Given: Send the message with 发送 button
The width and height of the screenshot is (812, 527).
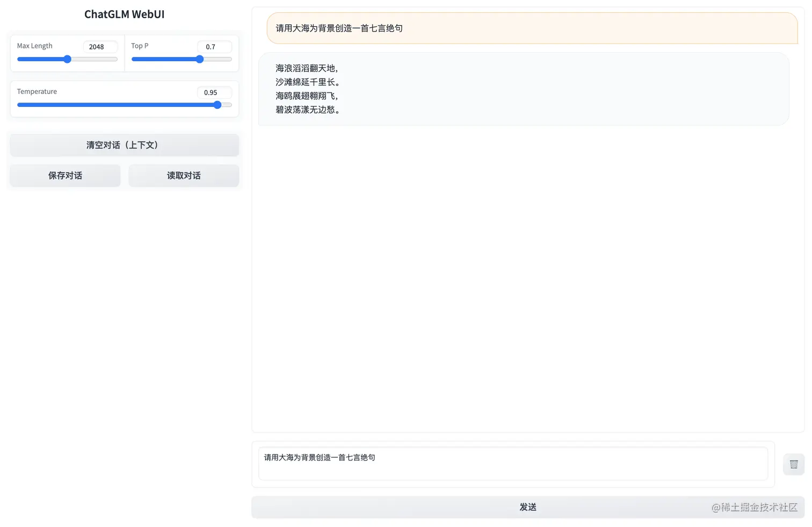Looking at the screenshot, I should 528,507.
